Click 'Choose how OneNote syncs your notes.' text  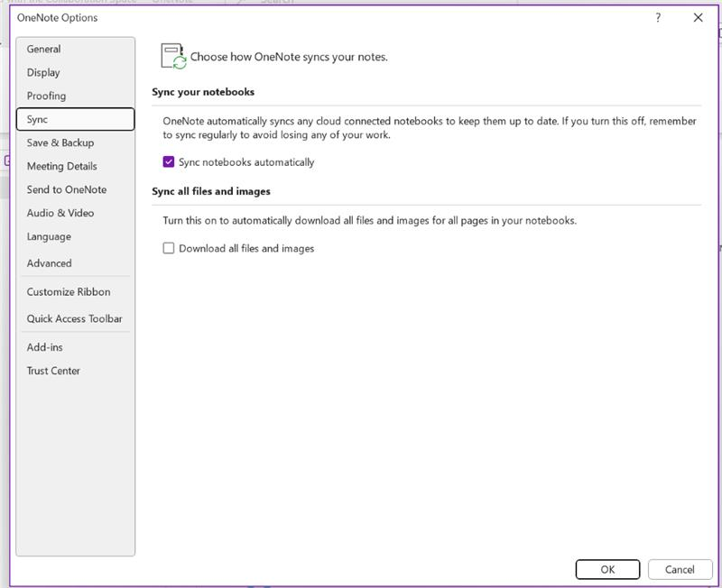tap(289, 57)
